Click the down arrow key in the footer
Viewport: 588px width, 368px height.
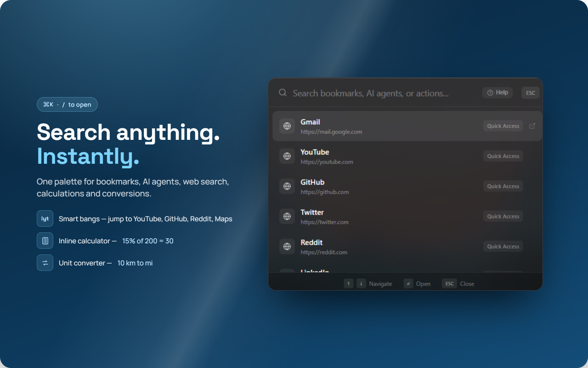362,283
